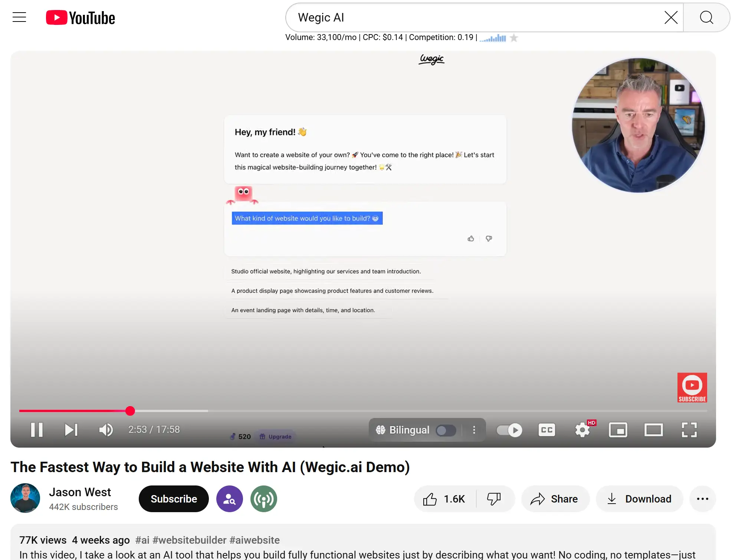Click the 442K subscribers text
Viewport: 732px width, 560px height.
click(x=83, y=507)
